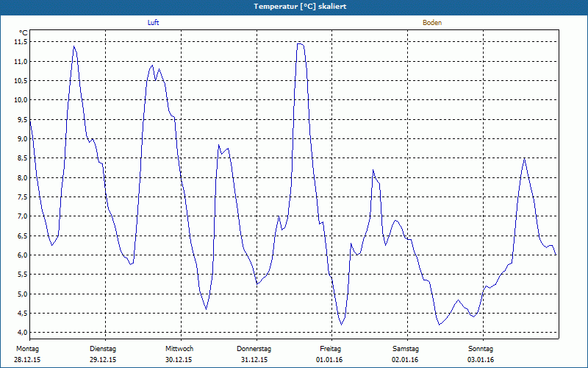Click the 11,5 y-axis value
This screenshot has height=368, width=588.
pyautogui.click(x=21, y=42)
